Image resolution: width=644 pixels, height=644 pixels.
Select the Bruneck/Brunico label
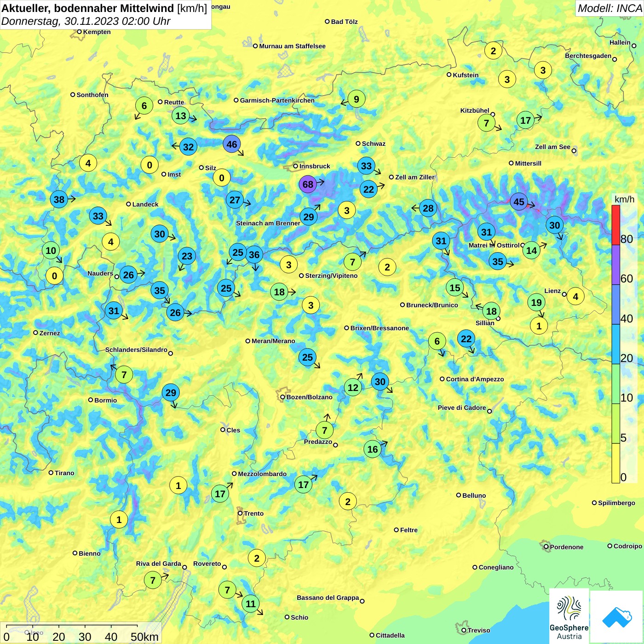(x=432, y=305)
